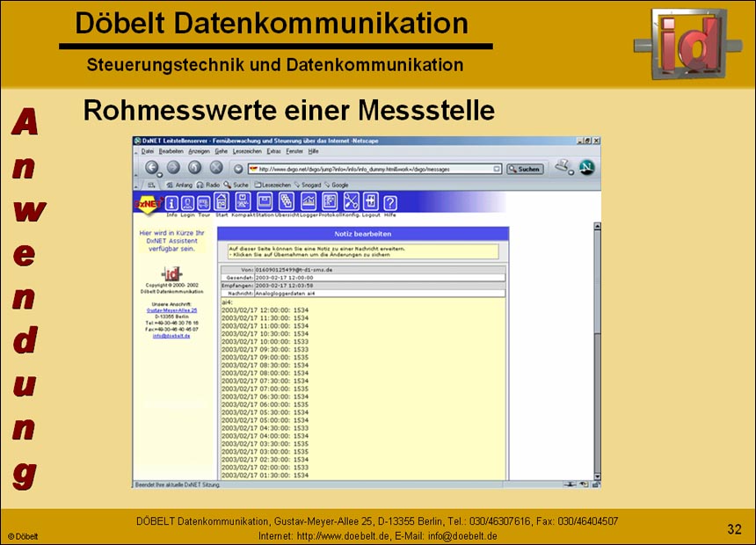The height and width of the screenshot is (545, 756).
Task: Expand the URL bar history dropdown
Action: point(497,170)
